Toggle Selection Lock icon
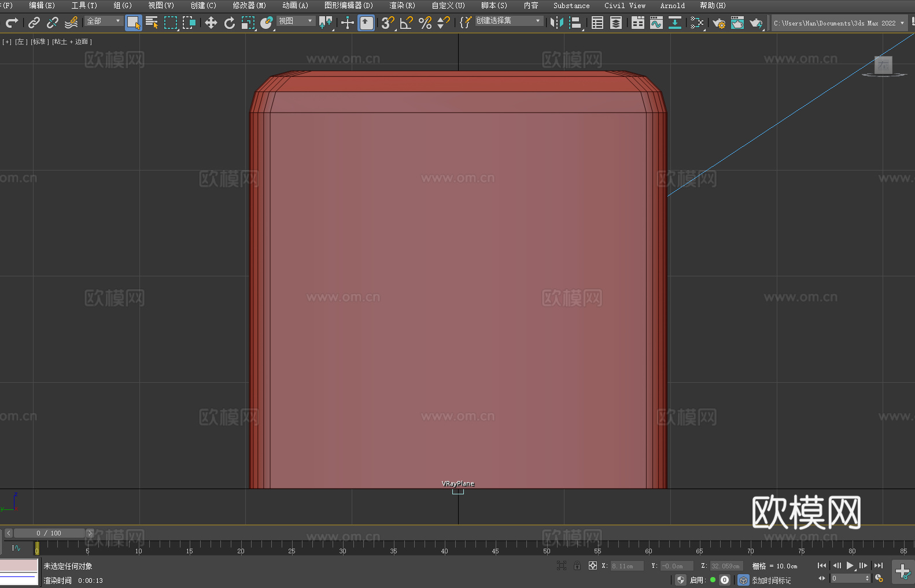Image resolution: width=915 pixels, height=588 pixels. (577, 565)
